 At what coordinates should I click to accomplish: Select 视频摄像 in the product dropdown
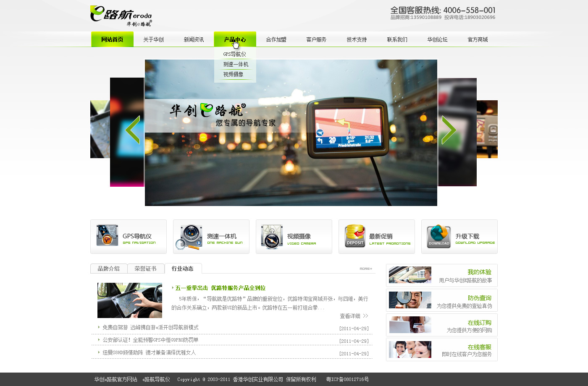click(234, 74)
